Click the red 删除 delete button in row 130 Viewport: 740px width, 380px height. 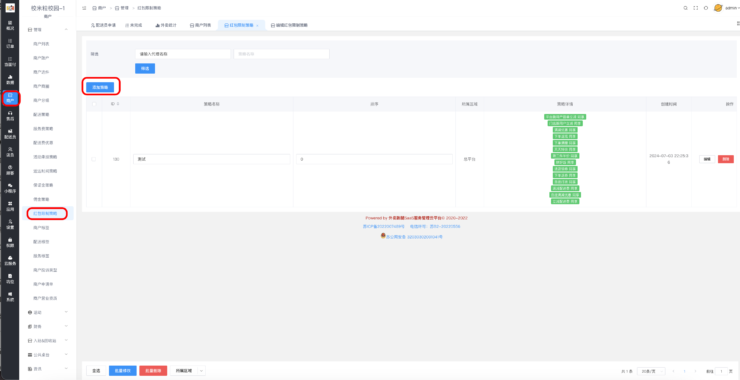tap(725, 159)
